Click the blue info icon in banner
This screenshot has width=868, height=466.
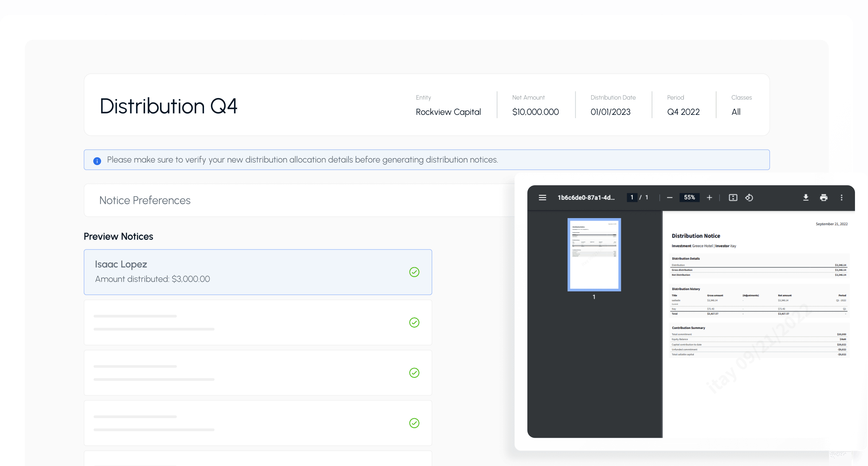(97, 161)
